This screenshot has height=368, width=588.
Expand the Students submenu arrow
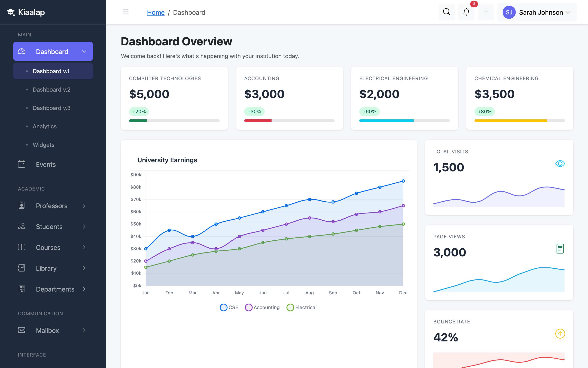click(x=84, y=227)
